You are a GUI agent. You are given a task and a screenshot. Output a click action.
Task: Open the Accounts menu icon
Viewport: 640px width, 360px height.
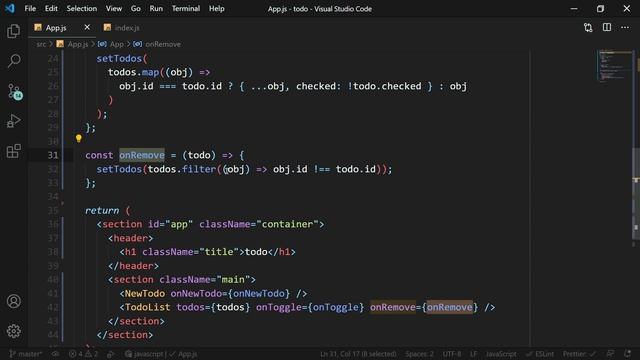13,301
